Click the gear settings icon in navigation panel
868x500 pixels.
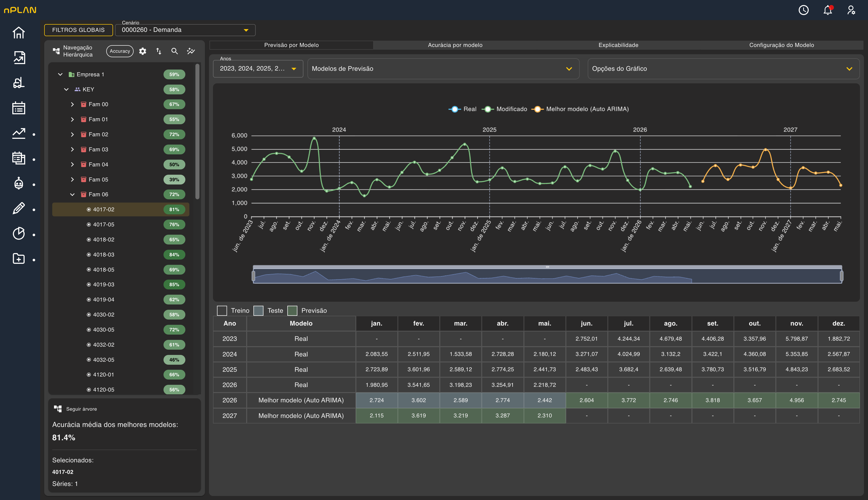coord(143,51)
